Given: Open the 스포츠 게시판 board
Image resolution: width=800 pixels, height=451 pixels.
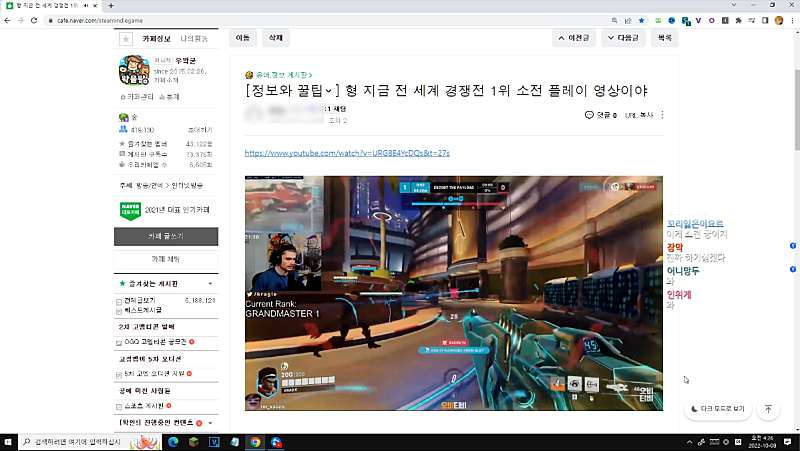Looking at the screenshot, I should coord(144,406).
